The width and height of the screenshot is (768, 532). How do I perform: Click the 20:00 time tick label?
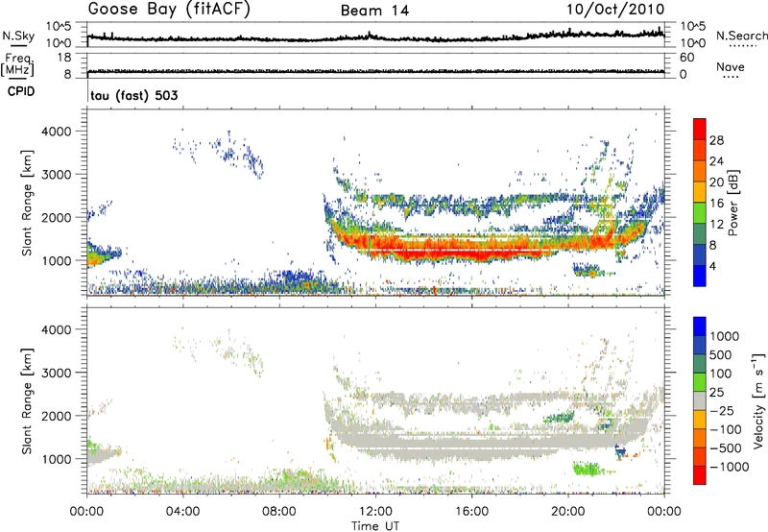coord(567,512)
